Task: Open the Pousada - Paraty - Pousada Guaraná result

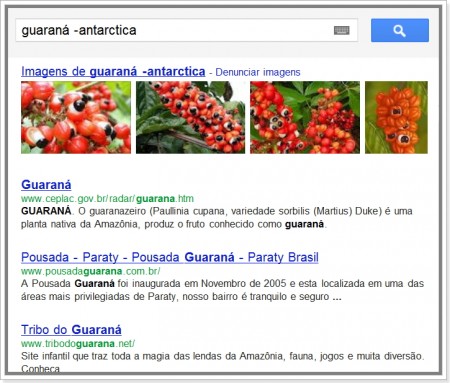Action: pos(170,257)
